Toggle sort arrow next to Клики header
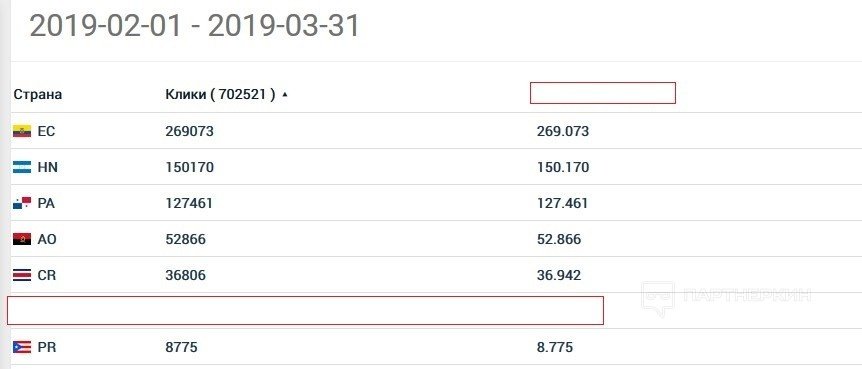 285,95
